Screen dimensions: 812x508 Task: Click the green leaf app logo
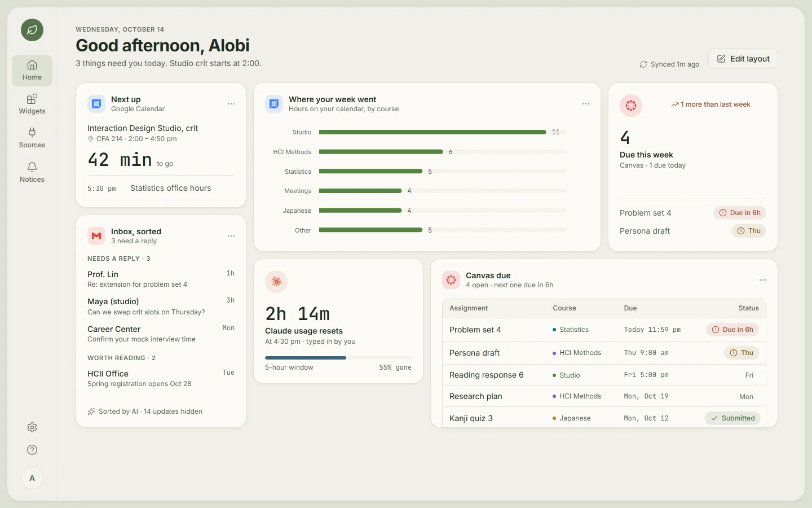(x=32, y=30)
